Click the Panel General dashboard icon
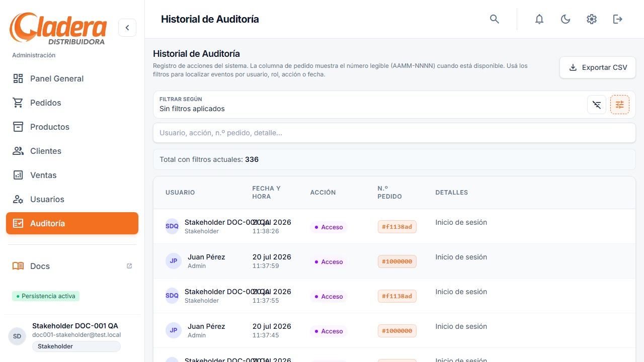This screenshot has width=644, height=362. pos(18,78)
